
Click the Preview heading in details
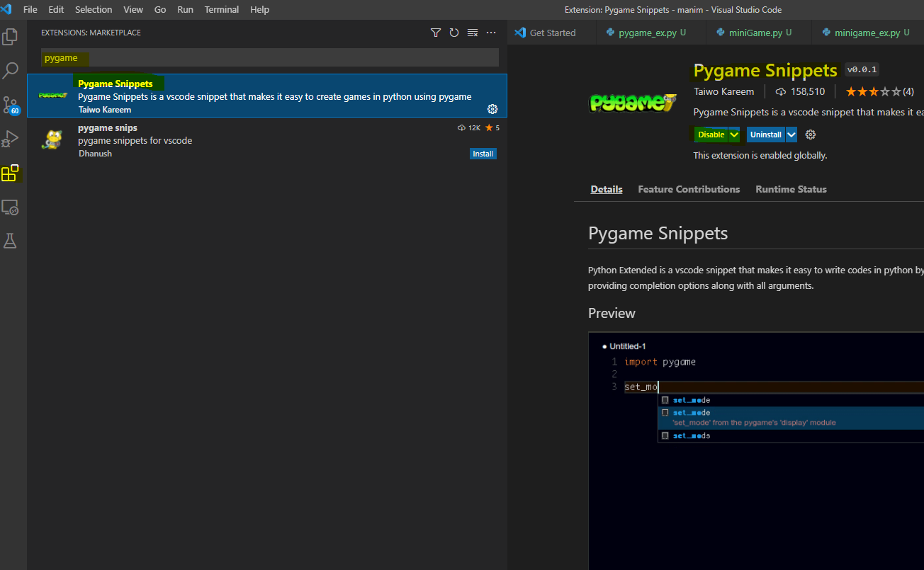pyautogui.click(x=612, y=313)
